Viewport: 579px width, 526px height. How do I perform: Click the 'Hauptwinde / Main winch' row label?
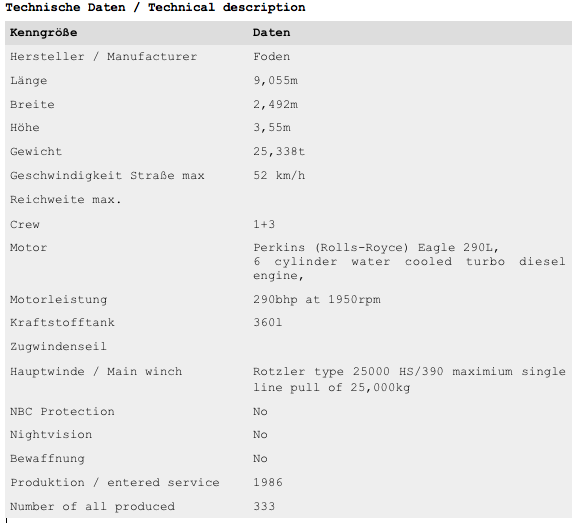coord(96,371)
